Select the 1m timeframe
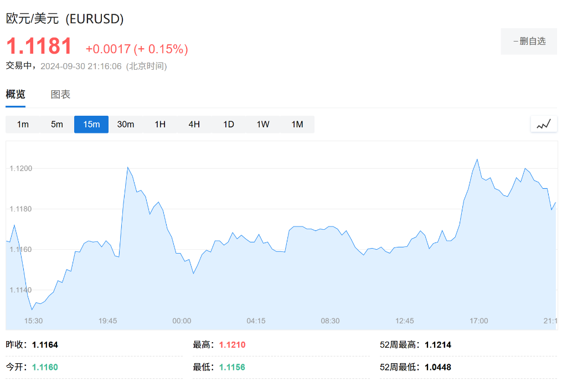Image resolution: width=567 pixels, height=392 pixels. (23, 124)
